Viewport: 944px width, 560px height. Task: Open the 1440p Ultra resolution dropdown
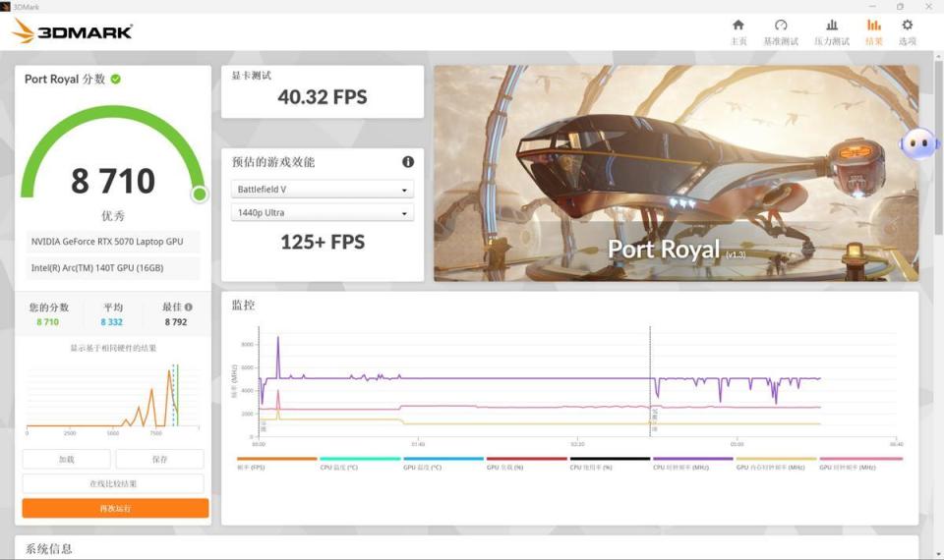(323, 212)
